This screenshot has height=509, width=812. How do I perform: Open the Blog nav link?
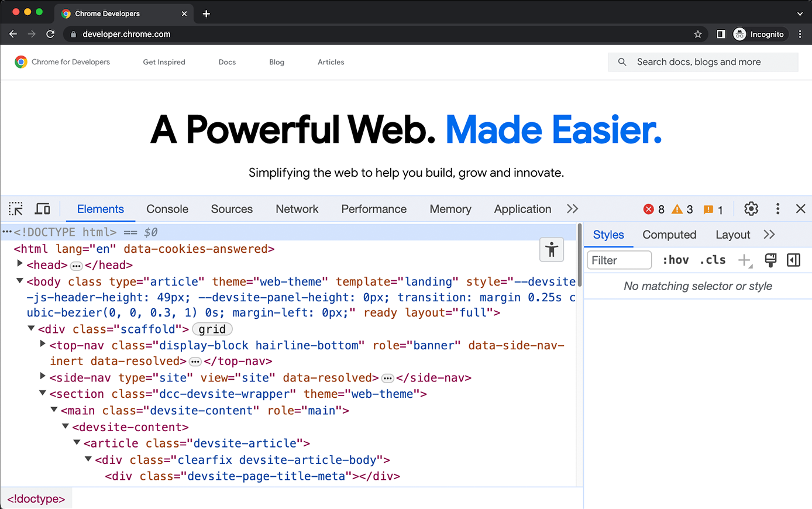tap(277, 62)
